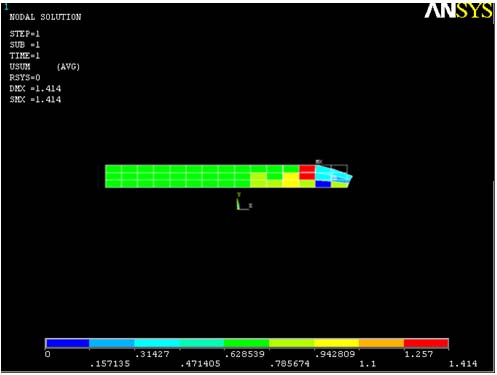The height and width of the screenshot is (375, 497).
Task: Pick the cyan legend color band
Action: click(x=157, y=343)
